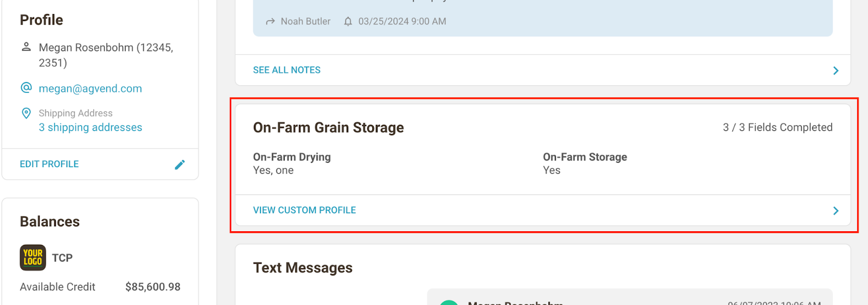Click the forward arrow icon next to Noah Butler
The height and width of the screenshot is (305, 868).
270,22
